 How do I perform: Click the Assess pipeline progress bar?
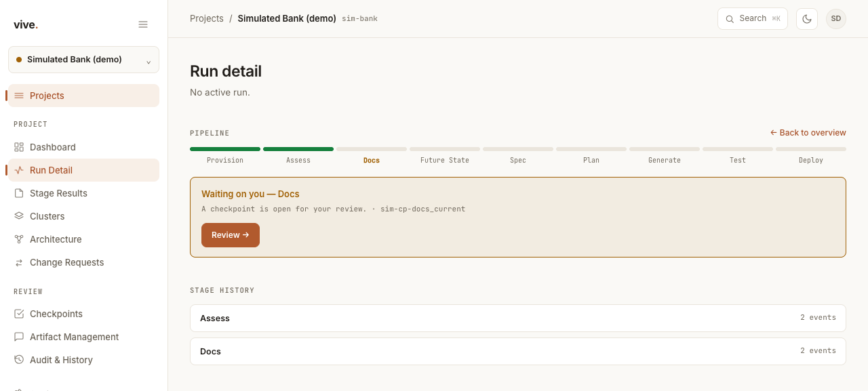[x=298, y=149]
